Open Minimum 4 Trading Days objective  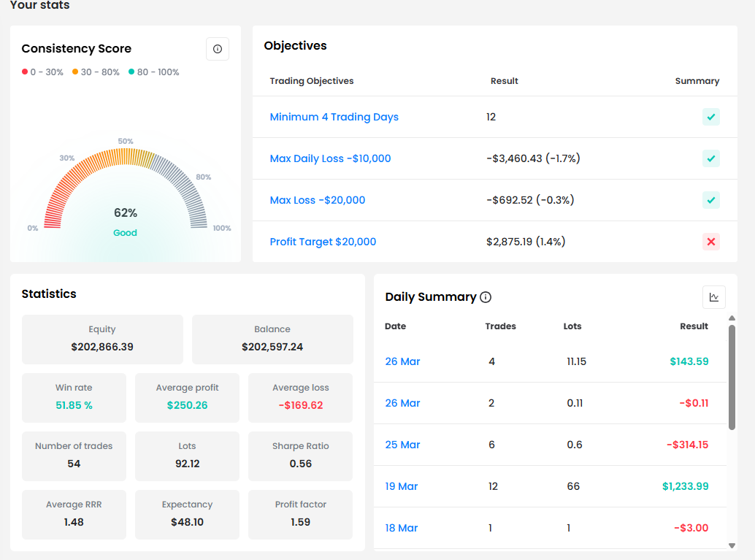pyautogui.click(x=334, y=117)
